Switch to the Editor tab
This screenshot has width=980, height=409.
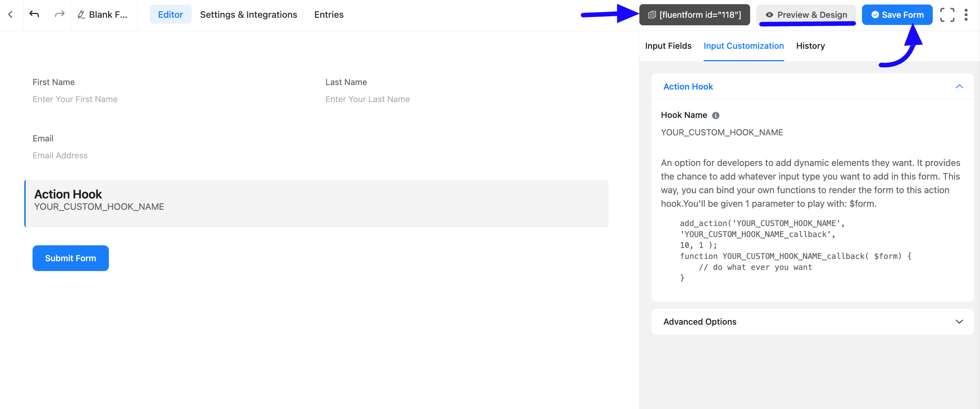coord(171,14)
